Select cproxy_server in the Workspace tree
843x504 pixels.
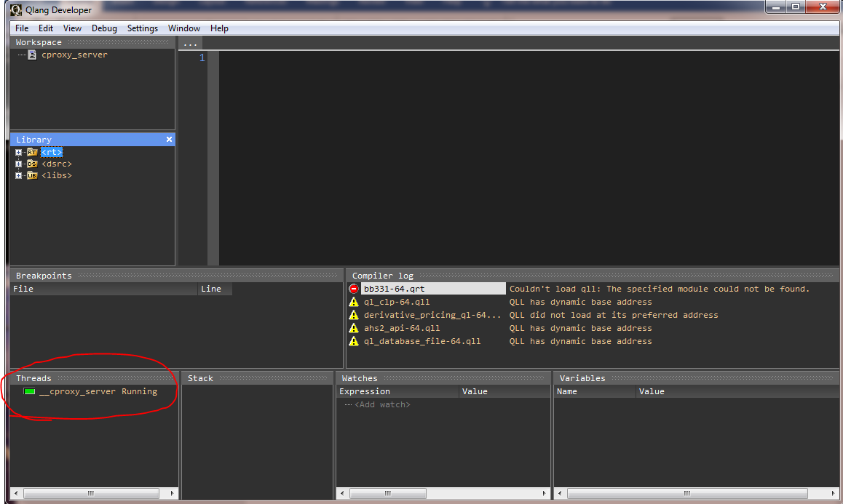[x=74, y=55]
